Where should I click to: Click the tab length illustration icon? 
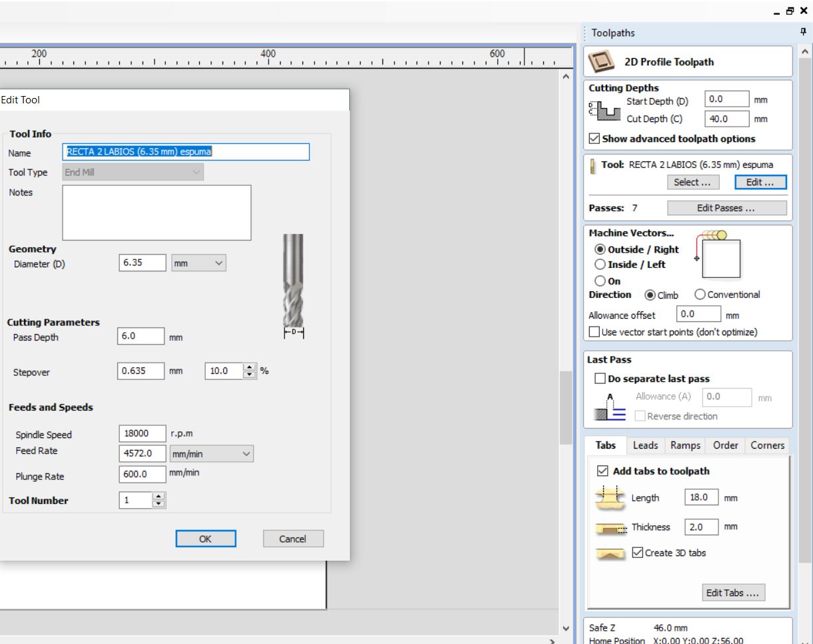pyautogui.click(x=609, y=497)
